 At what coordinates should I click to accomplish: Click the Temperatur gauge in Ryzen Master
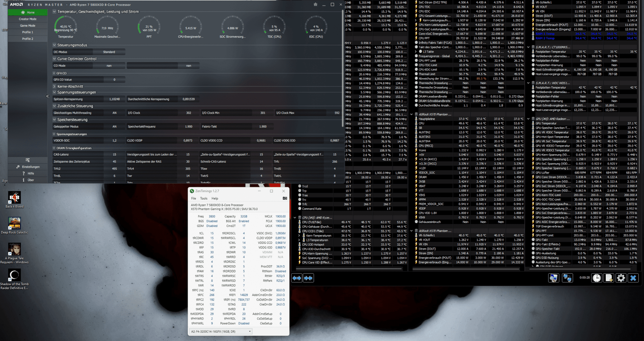(66, 27)
